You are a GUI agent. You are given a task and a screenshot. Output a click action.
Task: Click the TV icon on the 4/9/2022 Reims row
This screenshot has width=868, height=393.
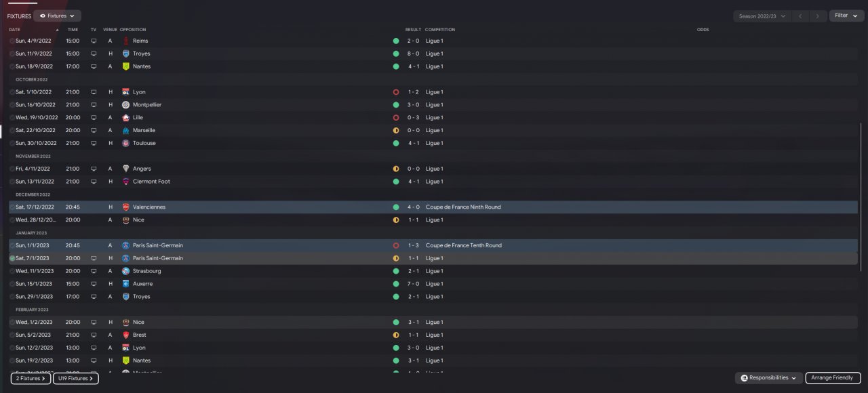94,41
